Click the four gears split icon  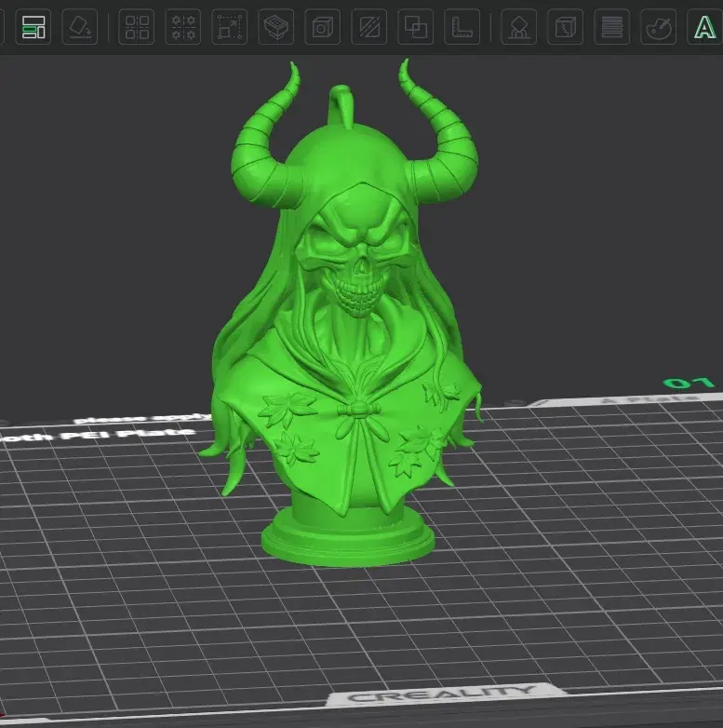point(183,27)
